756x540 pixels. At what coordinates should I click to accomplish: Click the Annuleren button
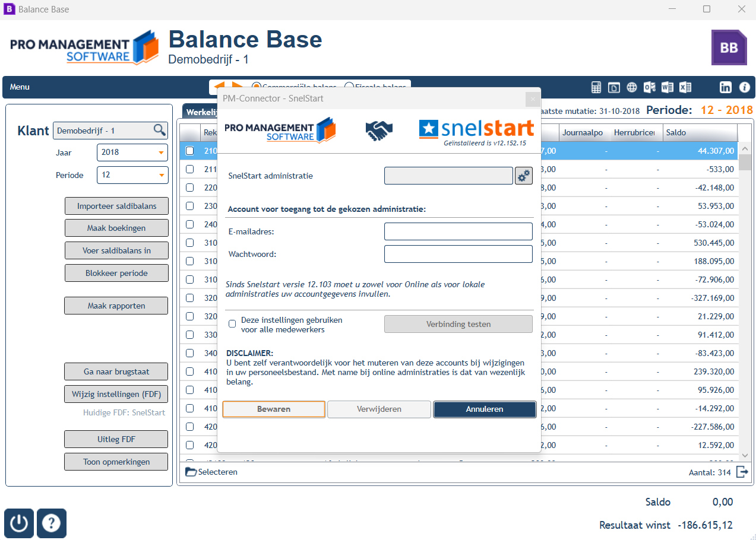click(x=485, y=409)
